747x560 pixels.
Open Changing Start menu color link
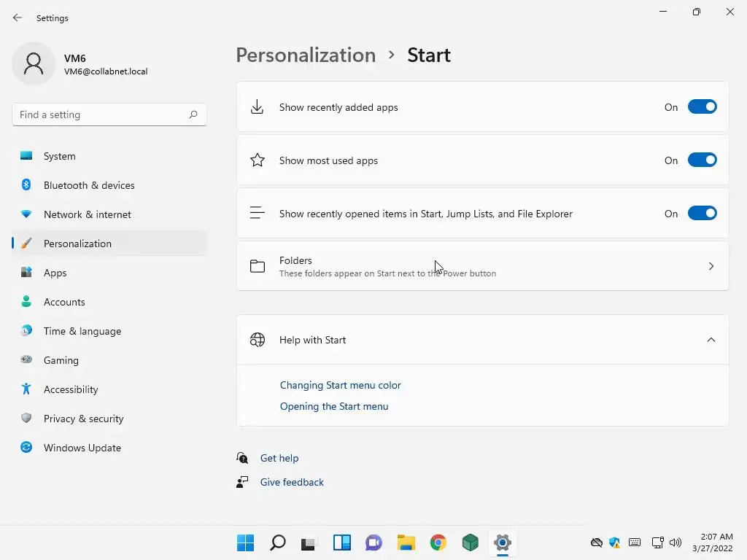340,385
